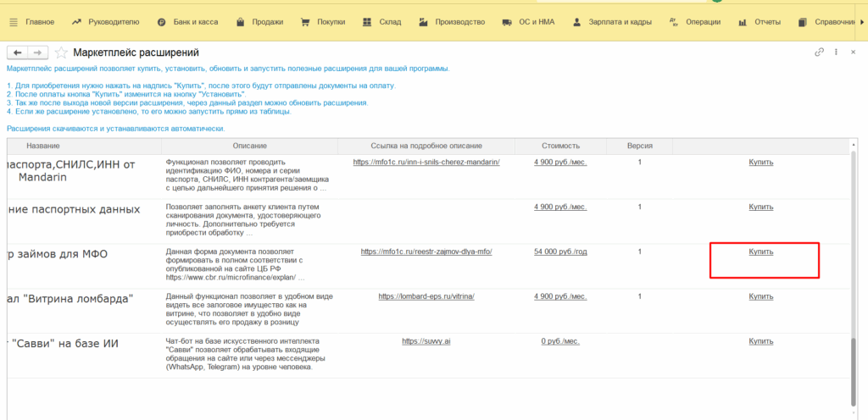Screen dimensions: 868x420
Task: Select the займов для МФО name cell
Action: click(x=84, y=266)
